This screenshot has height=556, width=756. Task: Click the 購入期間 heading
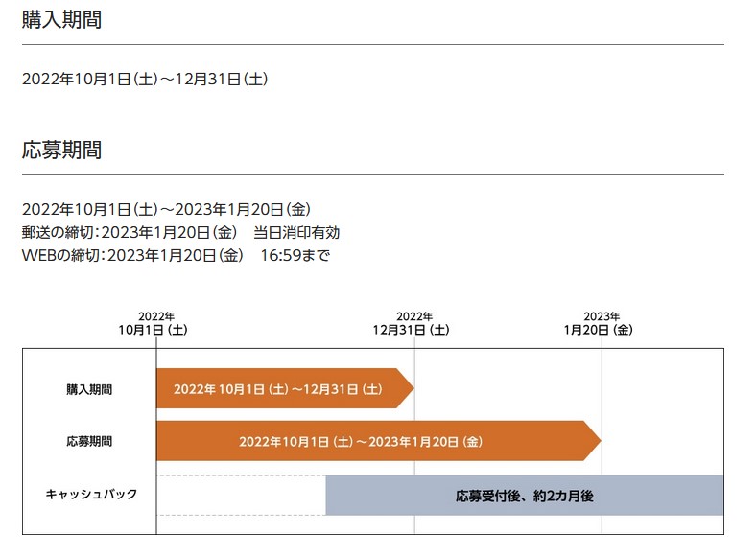tap(61, 20)
